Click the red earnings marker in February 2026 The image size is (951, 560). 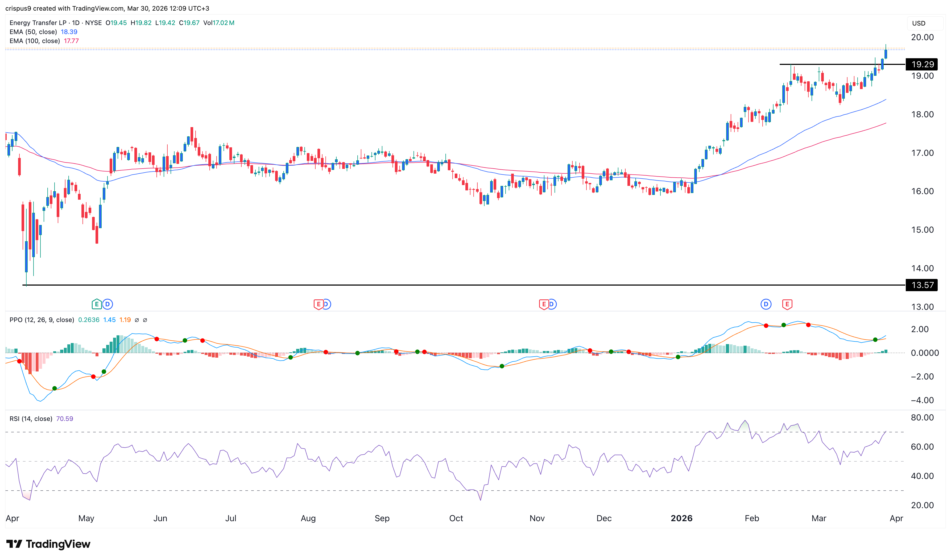point(787,304)
